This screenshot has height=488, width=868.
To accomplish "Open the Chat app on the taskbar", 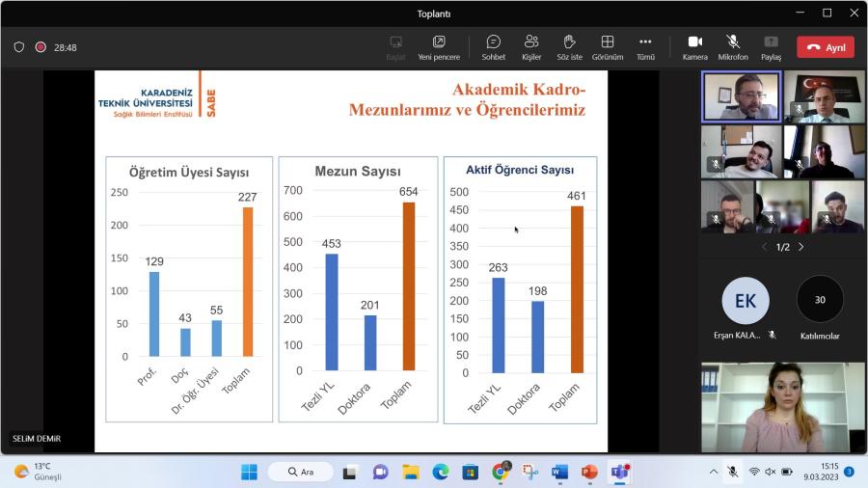I will [x=380, y=473].
